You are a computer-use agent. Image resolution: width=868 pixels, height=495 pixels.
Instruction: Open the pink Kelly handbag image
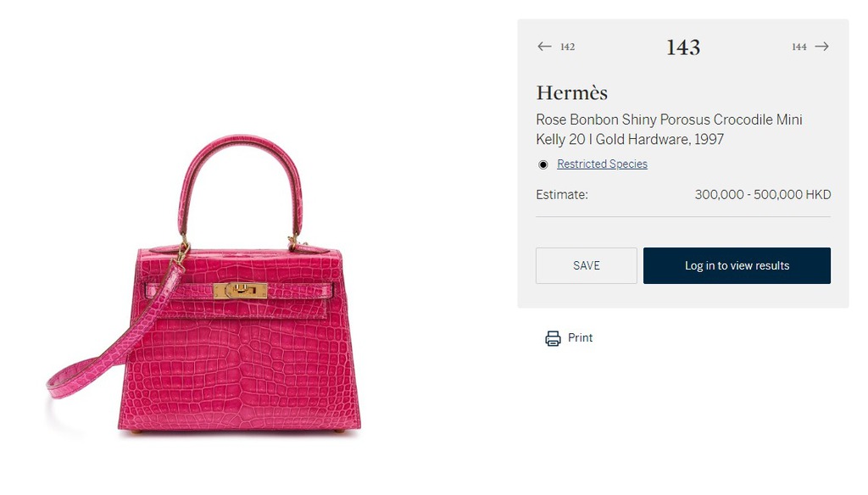click(203, 285)
